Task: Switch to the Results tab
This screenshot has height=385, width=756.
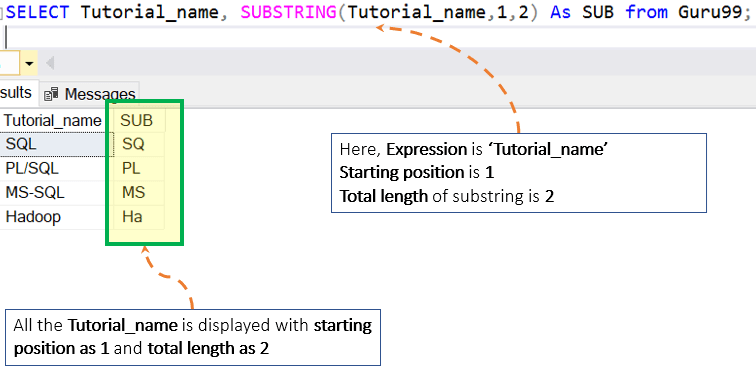Action: [x=17, y=93]
